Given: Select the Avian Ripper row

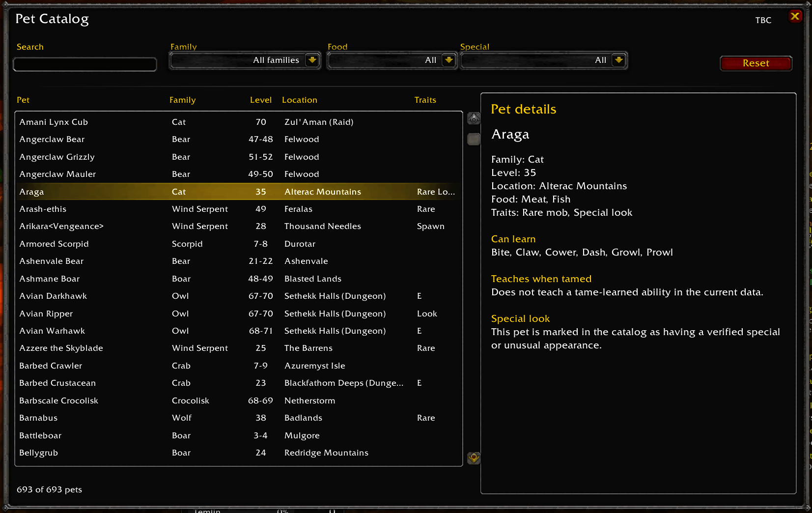Looking at the screenshot, I should coord(239,313).
